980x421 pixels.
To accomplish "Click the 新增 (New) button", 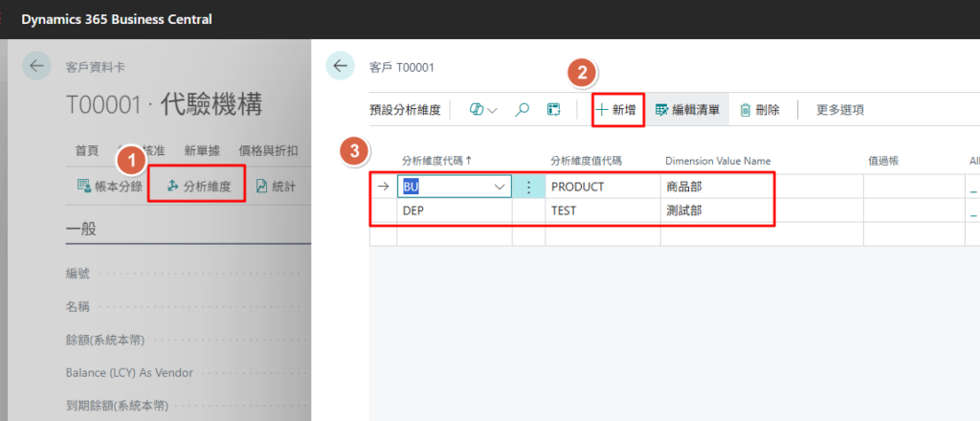I will pos(617,110).
